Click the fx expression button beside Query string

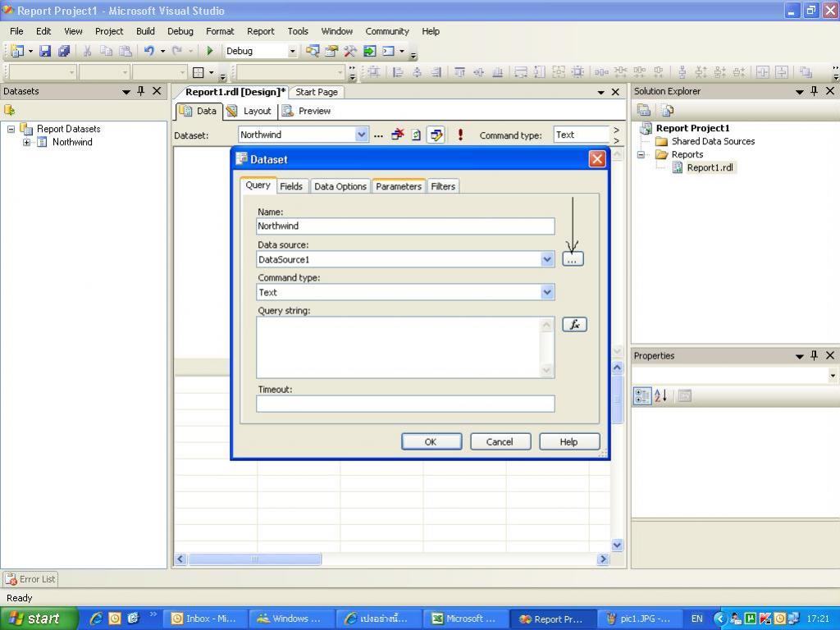574,325
